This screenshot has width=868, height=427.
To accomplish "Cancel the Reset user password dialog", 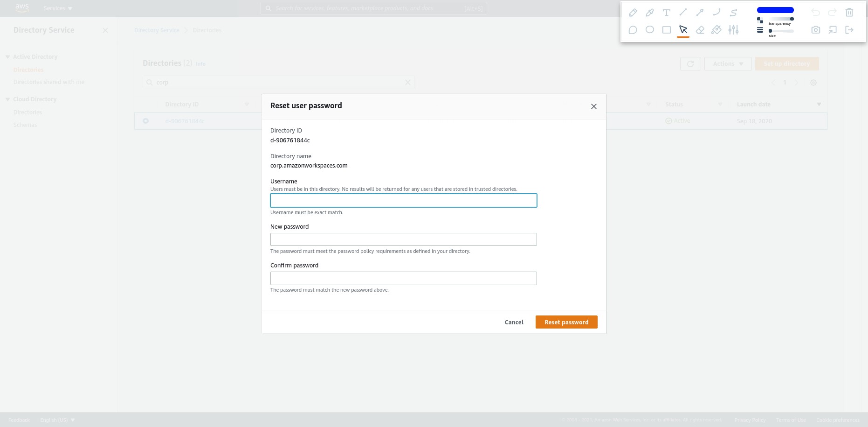I will pyautogui.click(x=514, y=322).
